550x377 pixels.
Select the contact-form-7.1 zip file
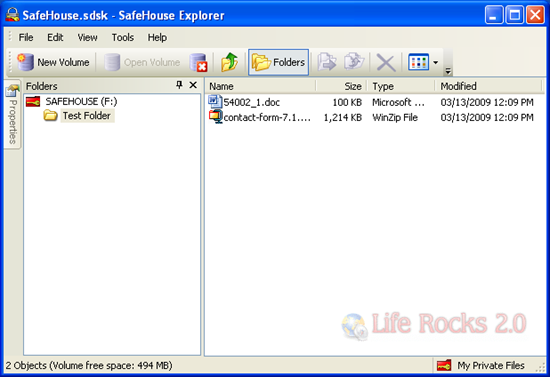267,117
